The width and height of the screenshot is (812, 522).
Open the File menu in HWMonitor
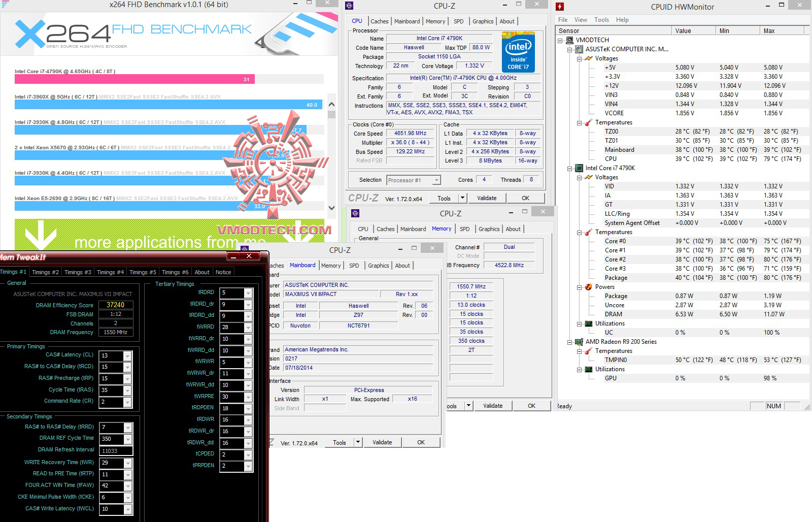[x=563, y=20]
